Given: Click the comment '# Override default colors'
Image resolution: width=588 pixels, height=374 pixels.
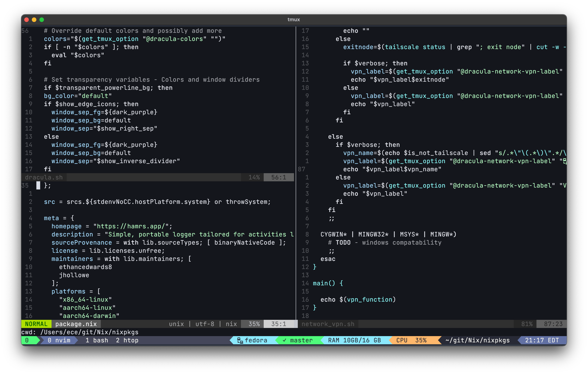Looking at the screenshot, I should [x=133, y=31].
